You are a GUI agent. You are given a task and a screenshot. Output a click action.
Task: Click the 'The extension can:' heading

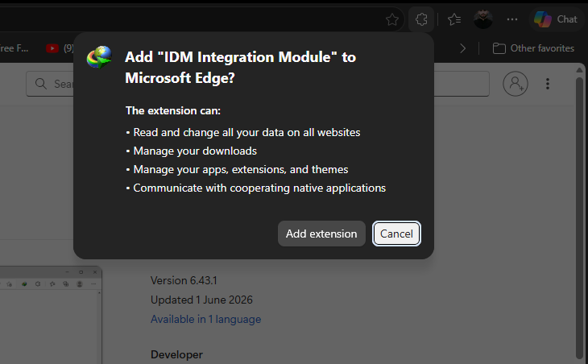coord(173,110)
